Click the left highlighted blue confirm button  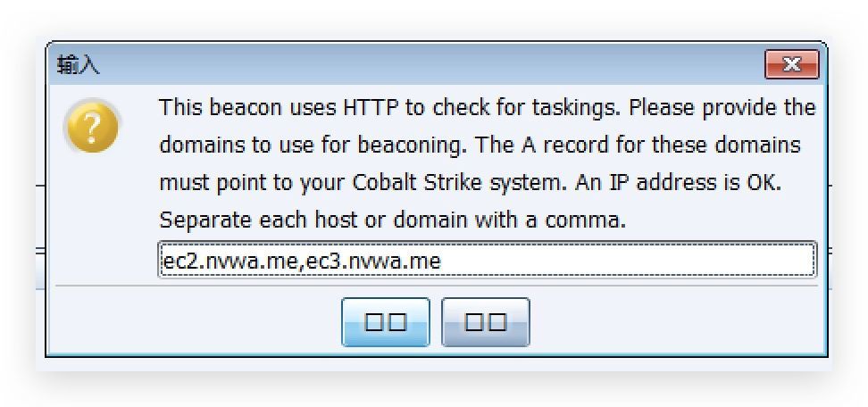[x=385, y=322]
